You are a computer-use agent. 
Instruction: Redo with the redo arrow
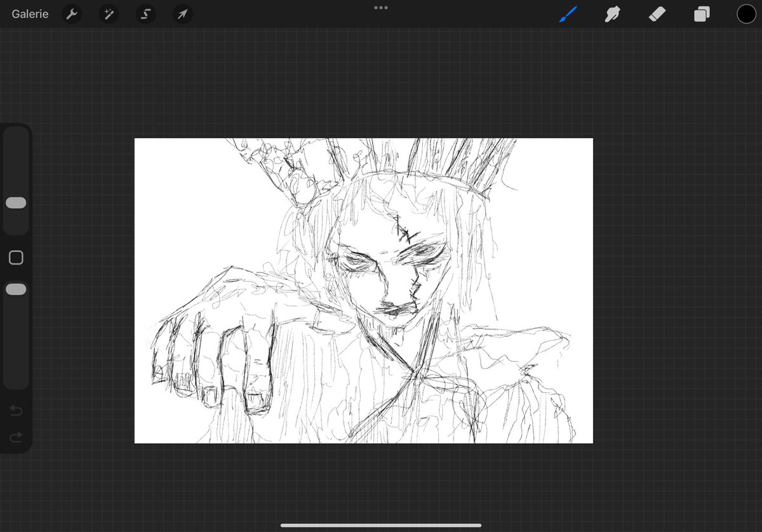click(x=16, y=437)
